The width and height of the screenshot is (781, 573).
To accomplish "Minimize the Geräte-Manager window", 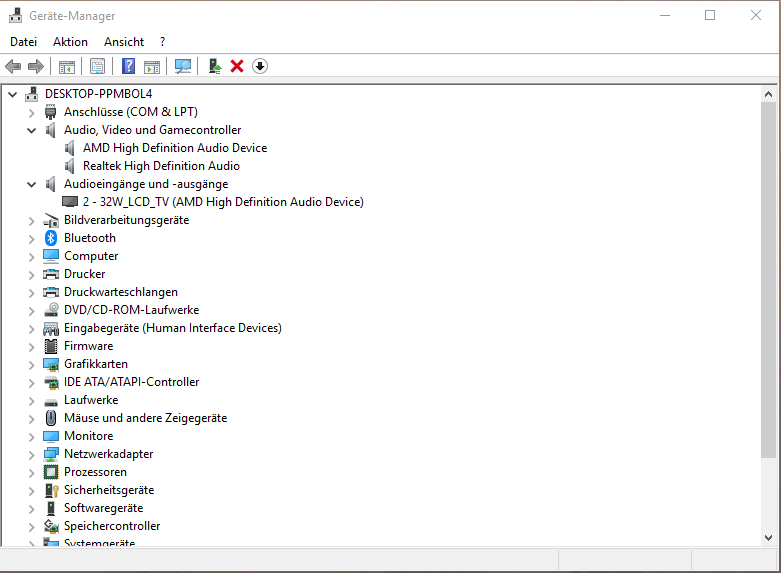I will point(664,15).
